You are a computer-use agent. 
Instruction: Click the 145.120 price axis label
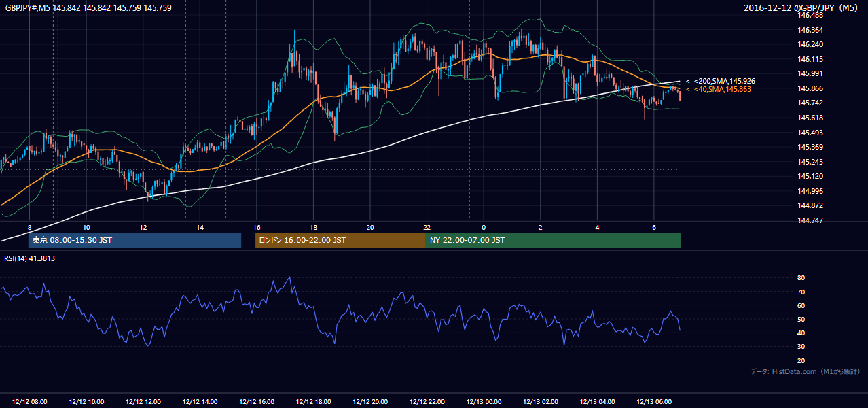(810, 176)
